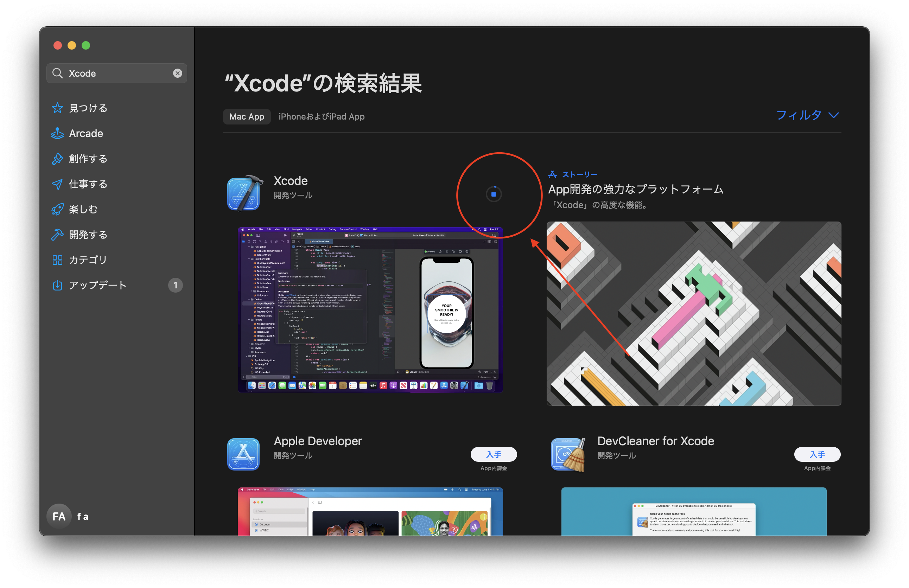Clear the Xcode search field
This screenshot has height=588, width=909.
(177, 73)
